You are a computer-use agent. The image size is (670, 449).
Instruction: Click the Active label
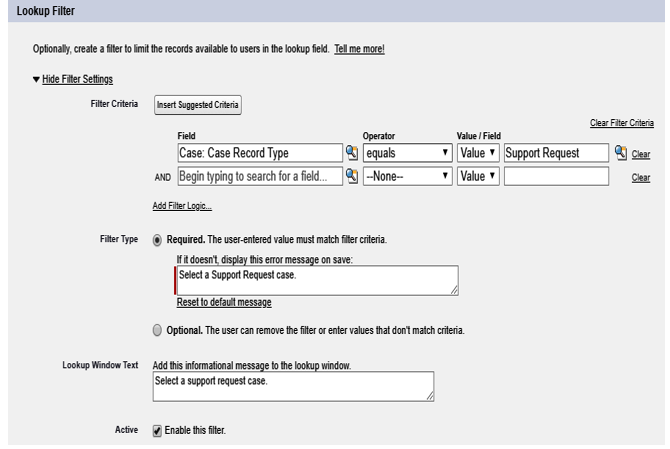126,430
